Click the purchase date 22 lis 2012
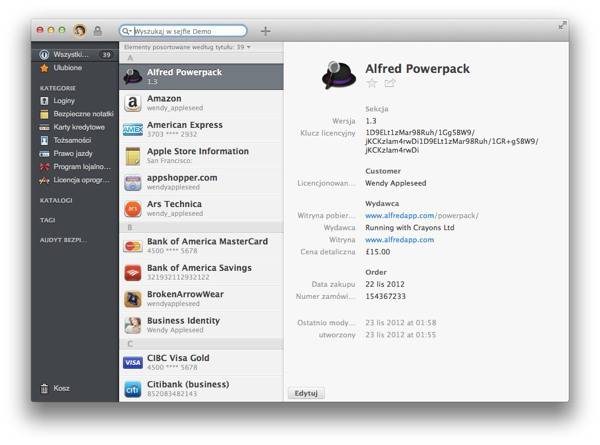600x445 pixels. click(385, 284)
